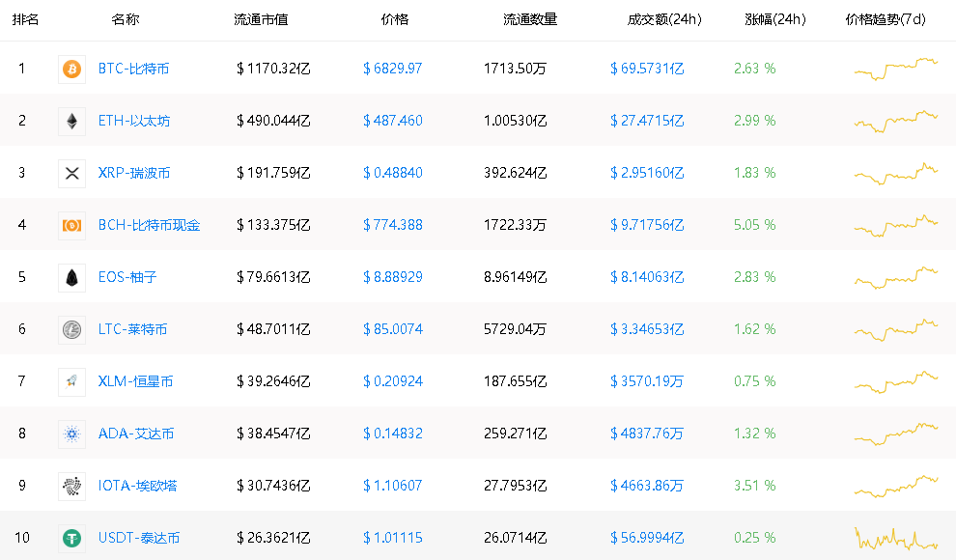The height and width of the screenshot is (560, 956).
Task: Click XRP price $0.48840
Action: pos(393,173)
